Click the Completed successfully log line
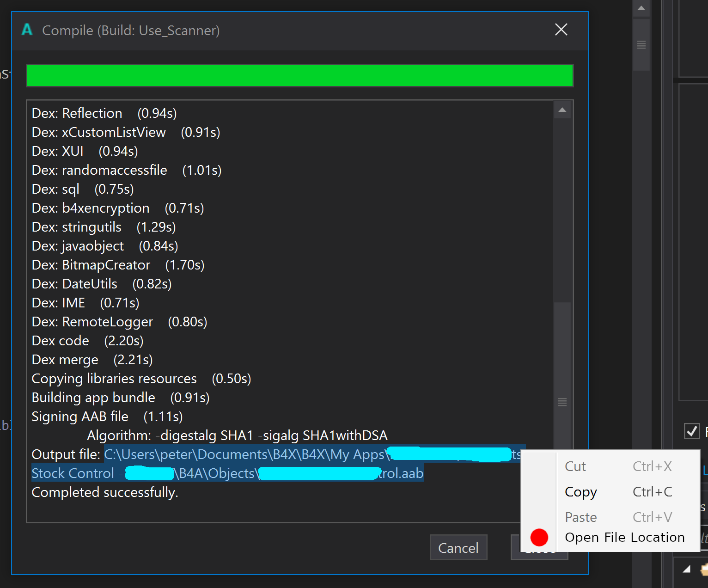Image resolution: width=708 pixels, height=588 pixels. (x=104, y=492)
